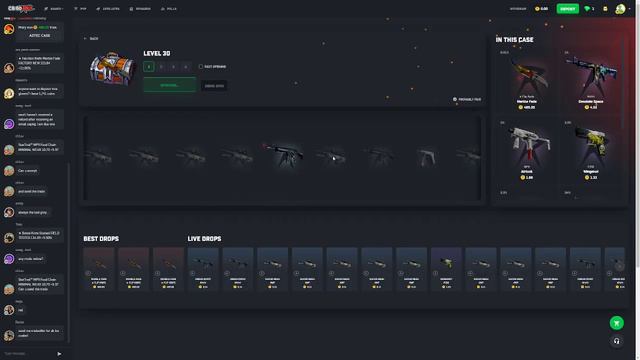Click the purple-background card in Live Drops
640x360 pixels.
[x=446, y=269]
